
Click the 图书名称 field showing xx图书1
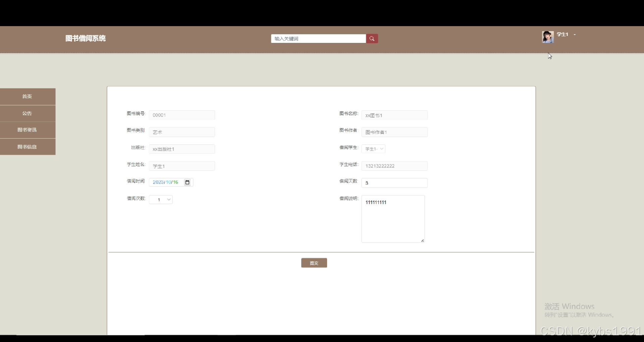pyautogui.click(x=394, y=115)
